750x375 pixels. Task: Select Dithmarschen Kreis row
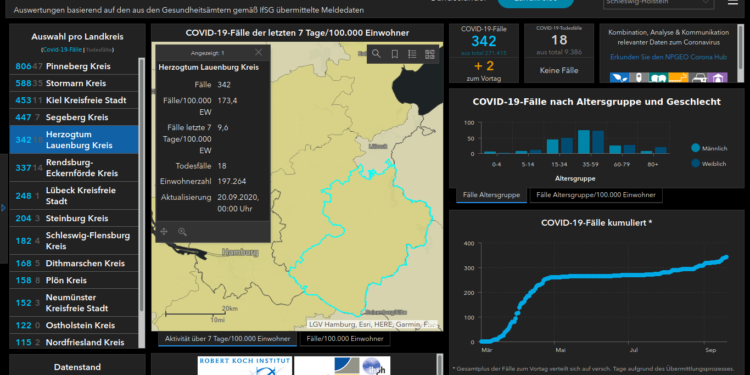pos(74,263)
